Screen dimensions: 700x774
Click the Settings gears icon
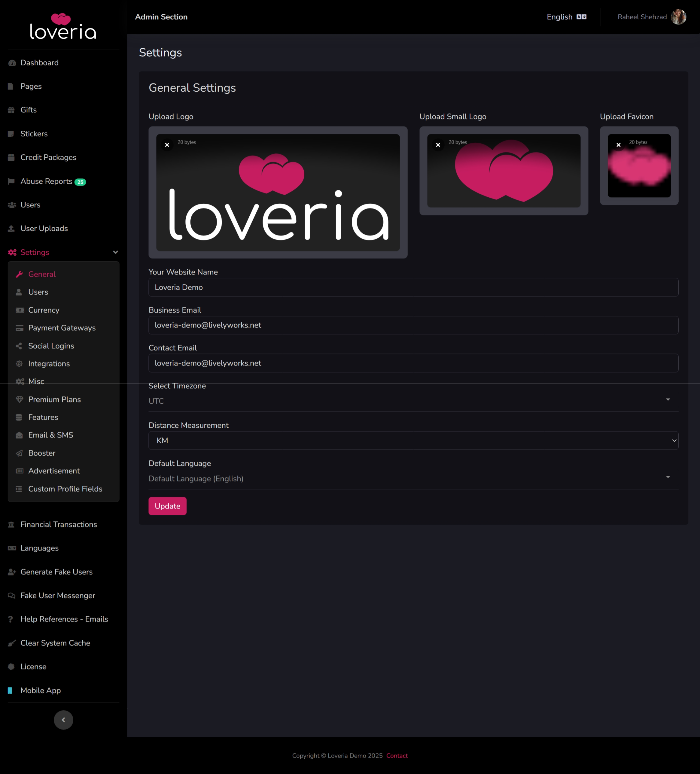point(12,252)
